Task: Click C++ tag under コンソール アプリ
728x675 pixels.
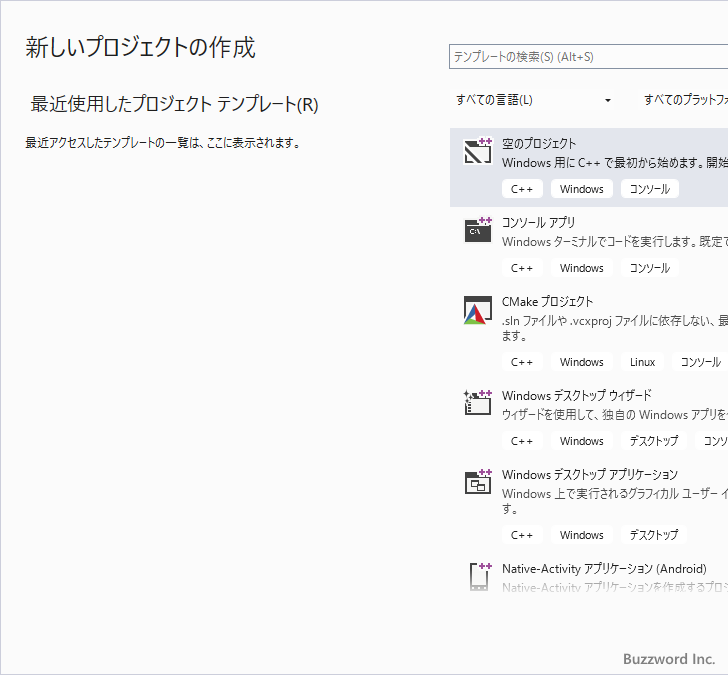Action: click(522, 268)
